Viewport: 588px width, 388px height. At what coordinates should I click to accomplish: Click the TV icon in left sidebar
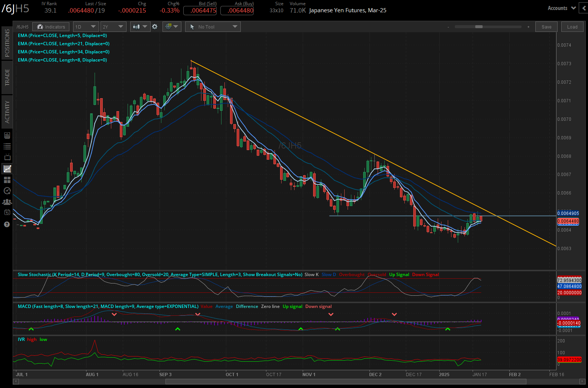pyautogui.click(x=7, y=157)
